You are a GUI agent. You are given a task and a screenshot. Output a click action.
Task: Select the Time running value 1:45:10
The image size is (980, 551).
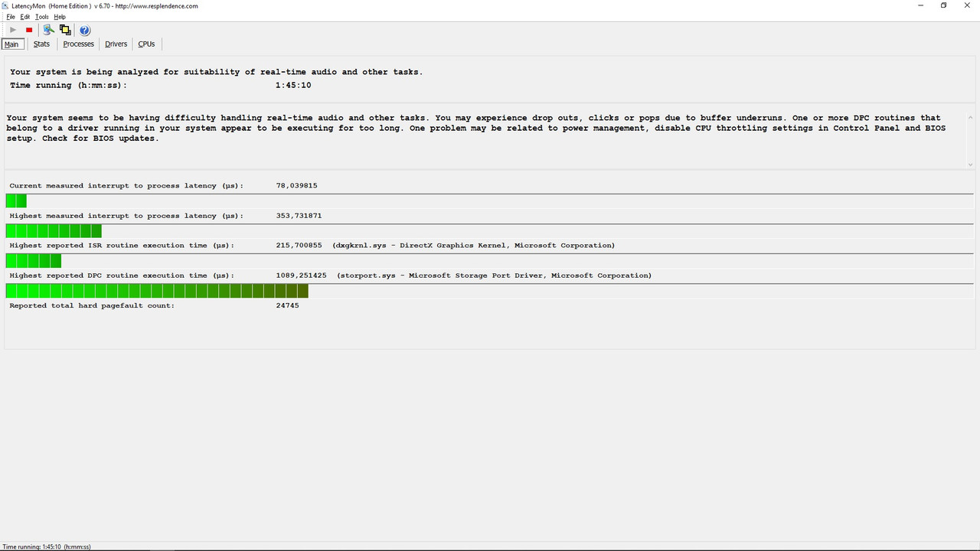pyautogui.click(x=293, y=85)
